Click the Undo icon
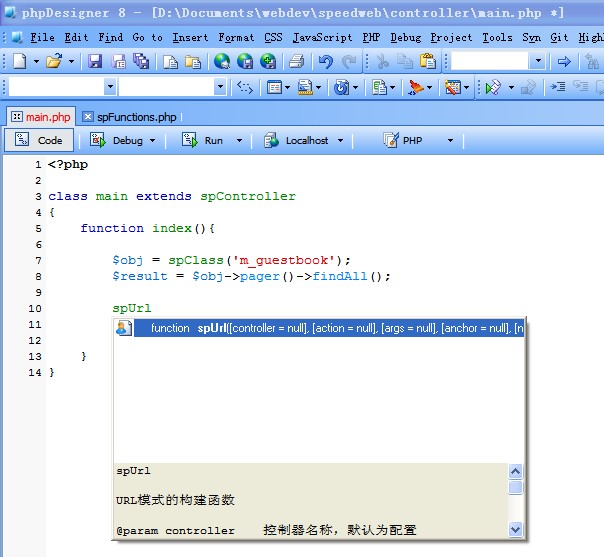The width and height of the screenshot is (604, 557). [x=326, y=61]
